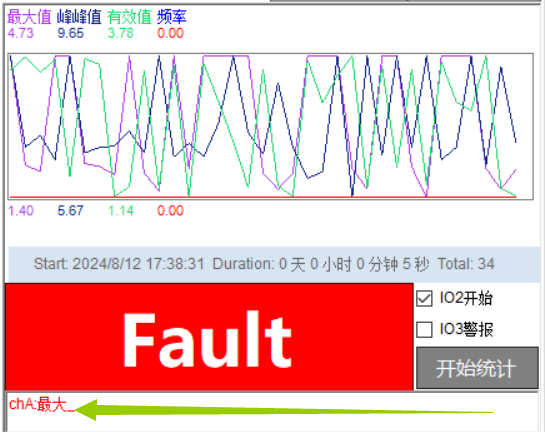Click inside the waveform trend chart

coord(271,126)
